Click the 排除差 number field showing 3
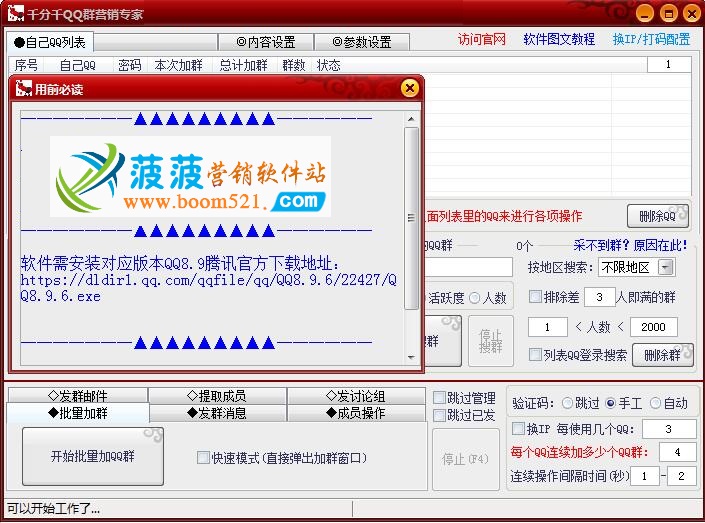 click(x=599, y=297)
